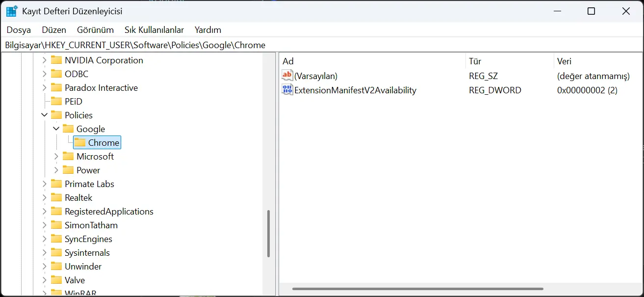The height and width of the screenshot is (297, 644).
Task: Collapse the Google key
Action: point(56,129)
